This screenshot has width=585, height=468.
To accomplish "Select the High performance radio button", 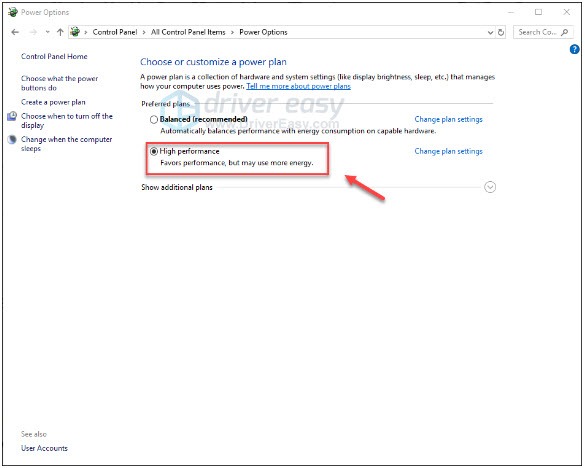I will coord(154,152).
